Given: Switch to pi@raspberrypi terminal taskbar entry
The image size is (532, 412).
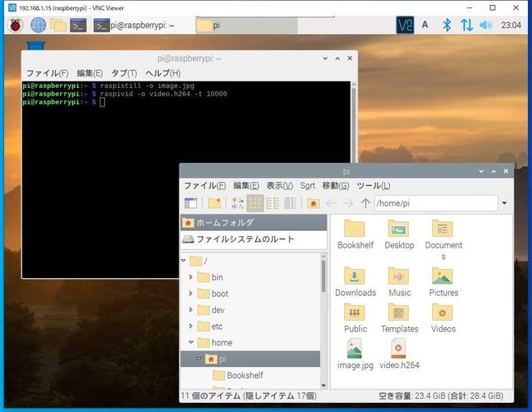Looking at the screenshot, I should click(x=134, y=26).
